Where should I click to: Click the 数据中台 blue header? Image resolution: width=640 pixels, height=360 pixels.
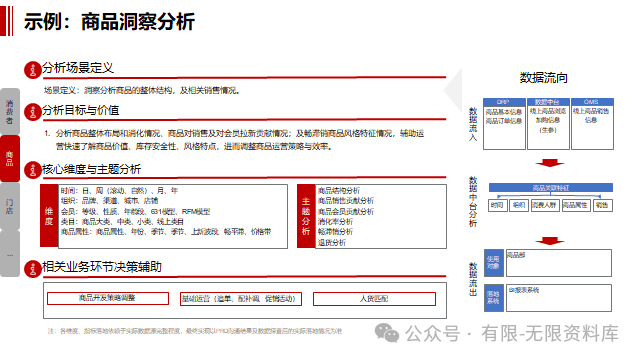click(548, 102)
